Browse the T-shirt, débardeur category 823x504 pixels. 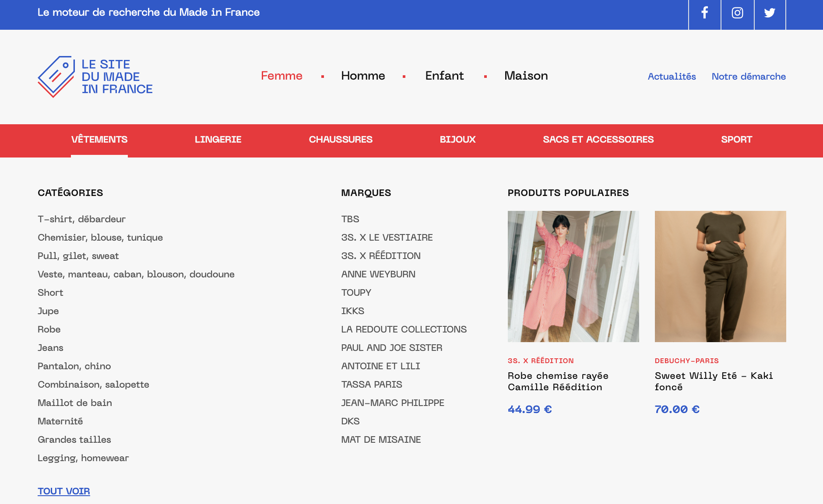(x=81, y=219)
